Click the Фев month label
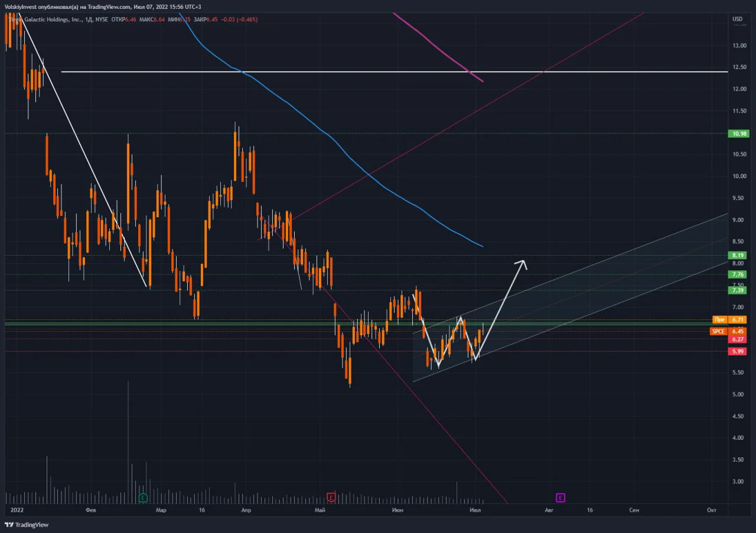The width and height of the screenshot is (756, 533). (x=90, y=509)
